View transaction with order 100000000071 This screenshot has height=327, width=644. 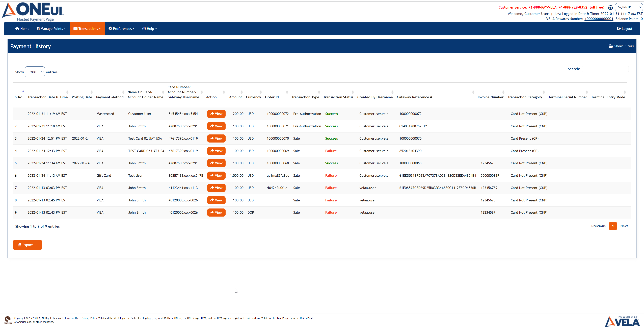coord(216,126)
